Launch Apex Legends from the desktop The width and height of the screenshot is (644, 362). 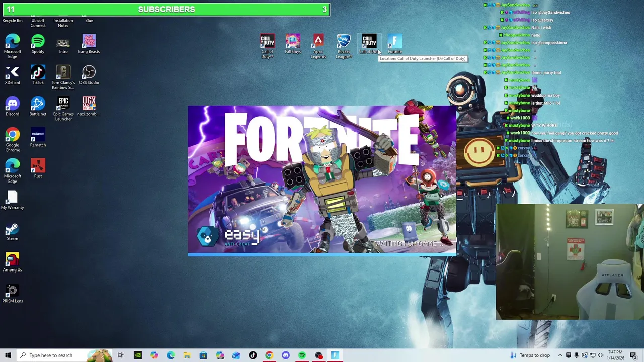coord(318,46)
